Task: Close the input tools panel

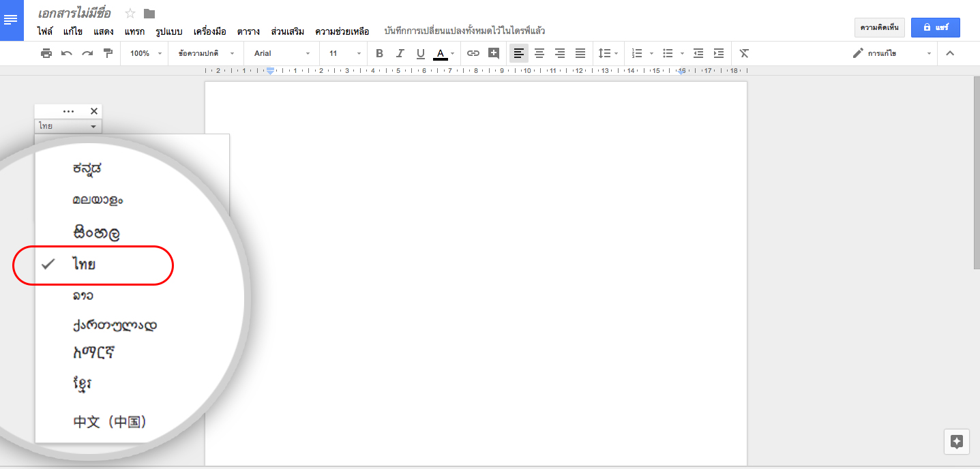Action: [94, 111]
